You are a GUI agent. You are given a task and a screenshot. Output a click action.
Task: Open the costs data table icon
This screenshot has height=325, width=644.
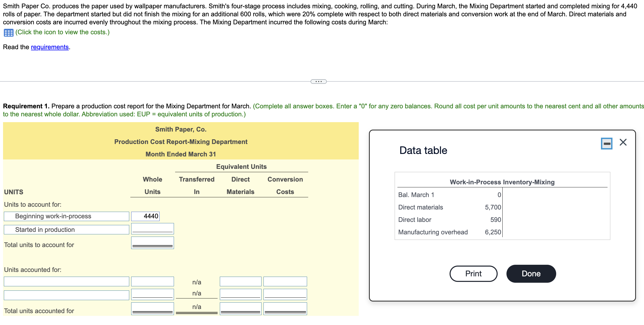pos(9,33)
